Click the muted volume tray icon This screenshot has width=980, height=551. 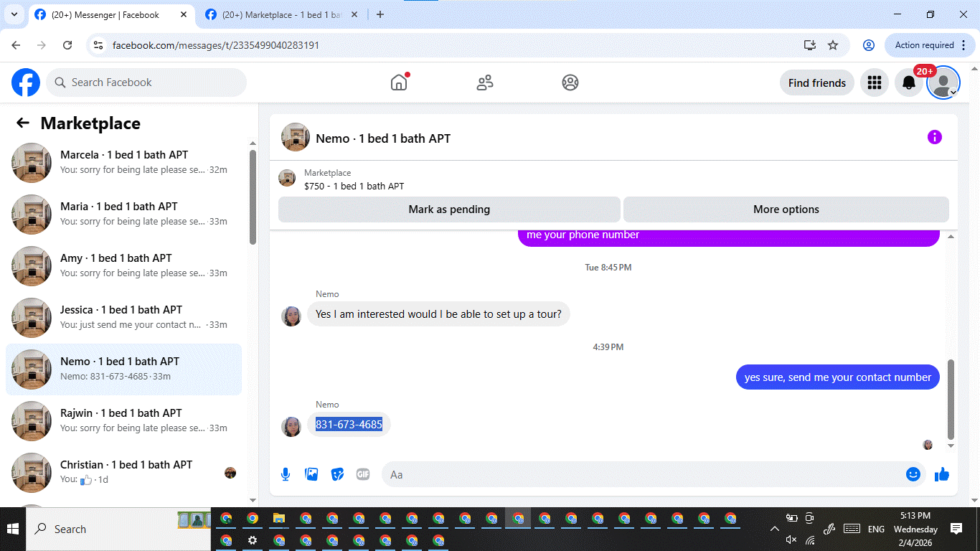point(791,540)
